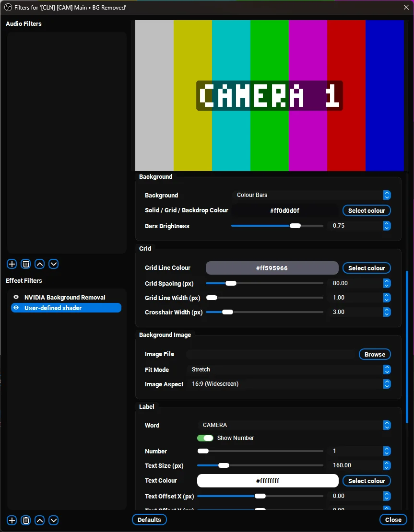Add a new audio filter with plus icon
The width and height of the screenshot is (414, 532).
(12, 264)
